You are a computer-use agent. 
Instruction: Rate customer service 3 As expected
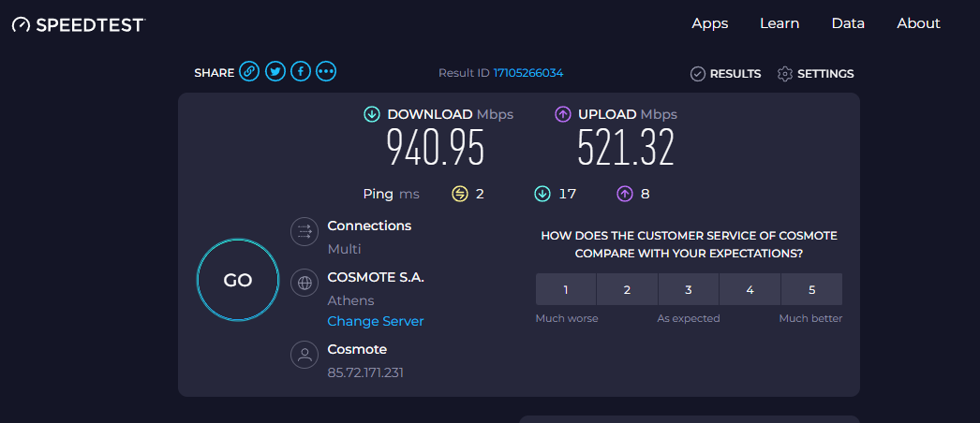[689, 289]
